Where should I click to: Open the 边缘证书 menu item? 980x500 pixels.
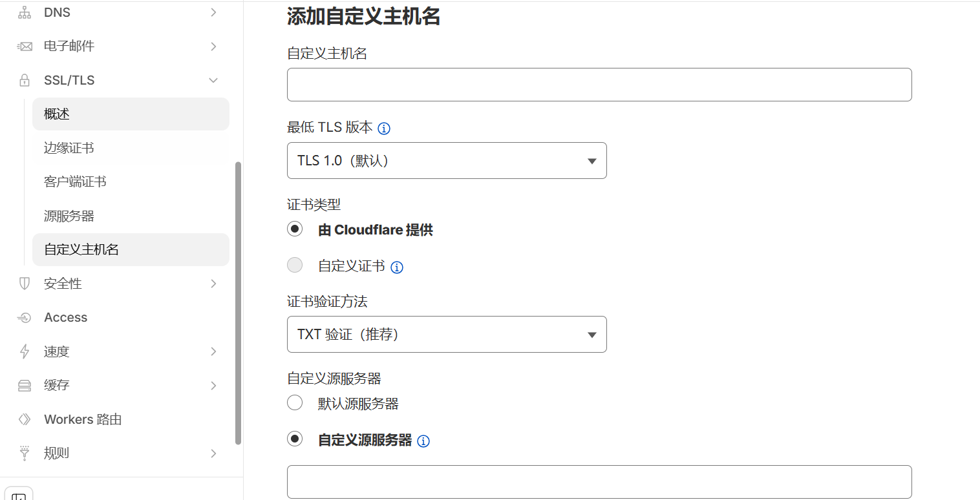tap(69, 148)
